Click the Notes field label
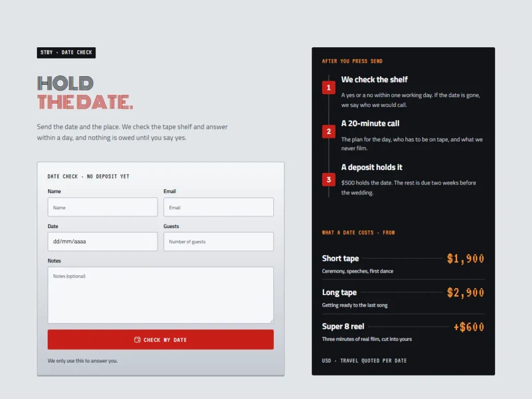 pyautogui.click(x=54, y=261)
